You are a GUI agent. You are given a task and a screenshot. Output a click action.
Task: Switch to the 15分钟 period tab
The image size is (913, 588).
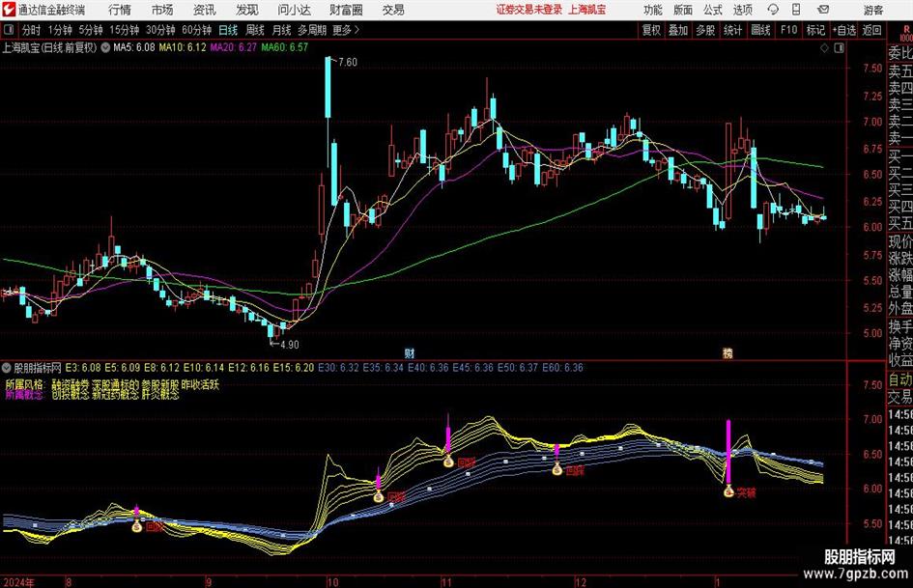125,30
